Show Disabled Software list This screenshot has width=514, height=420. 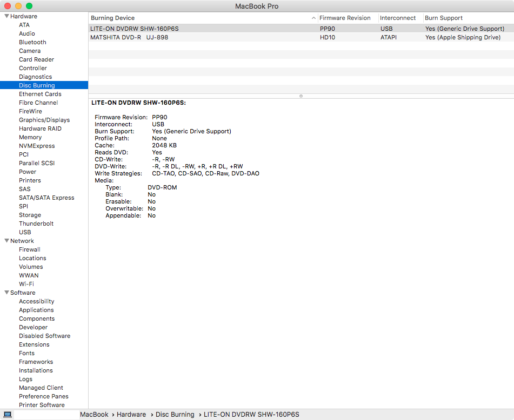point(44,336)
